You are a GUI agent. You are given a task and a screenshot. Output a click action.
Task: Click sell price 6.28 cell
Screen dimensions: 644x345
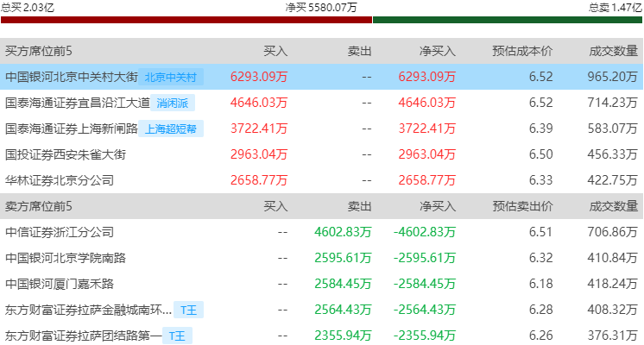pos(541,310)
